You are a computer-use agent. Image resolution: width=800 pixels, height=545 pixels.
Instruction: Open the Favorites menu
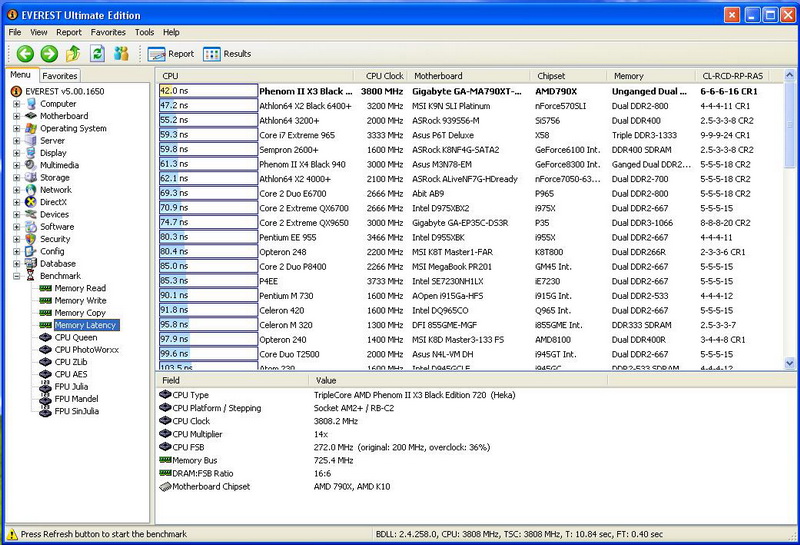pyautogui.click(x=108, y=32)
